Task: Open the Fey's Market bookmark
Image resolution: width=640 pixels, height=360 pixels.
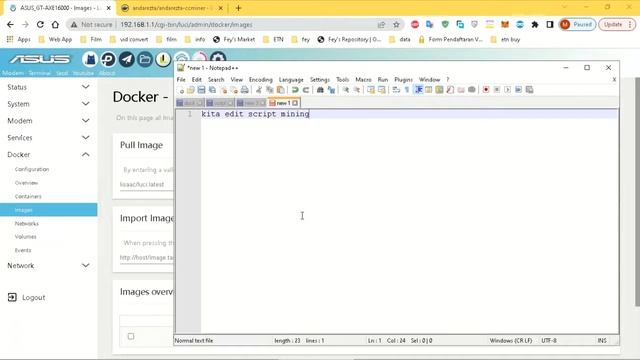Action: tap(234, 40)
